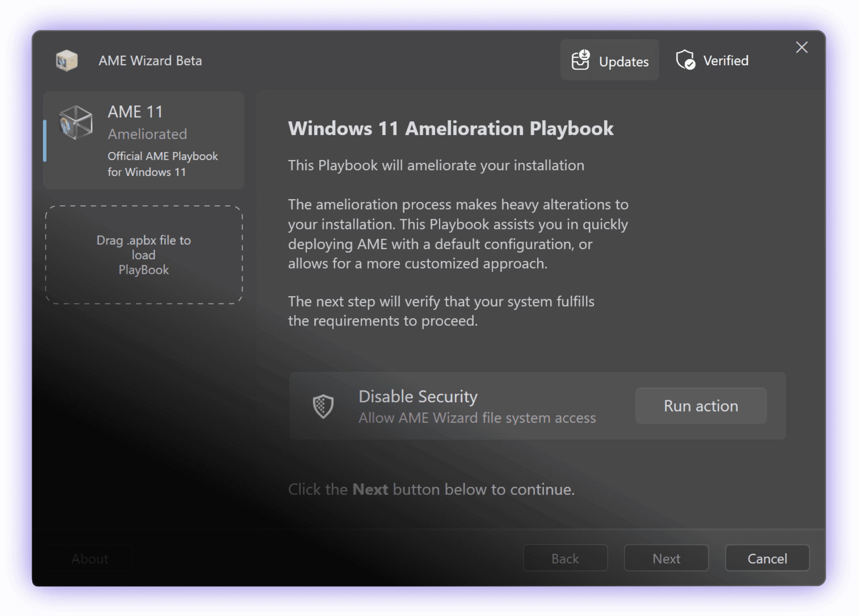The height and width of the screenshot is (616, 858).
Task: Click the Drag .apbx file drop zone
Action: (144, 255)
